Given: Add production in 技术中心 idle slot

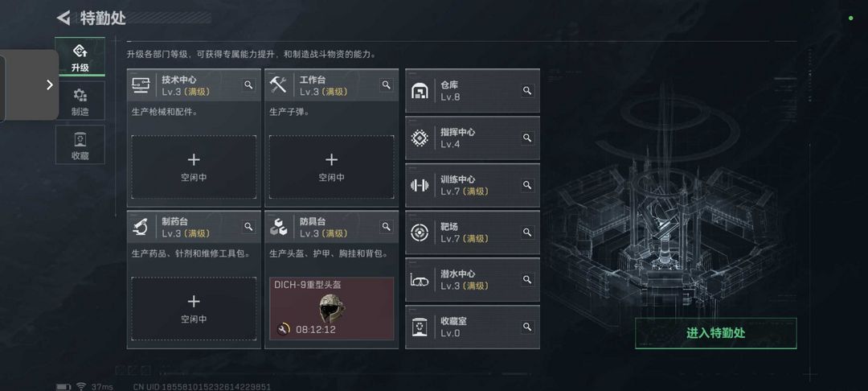Looking at the screenshot, I should pyautogui.click(x=194, y=167).
